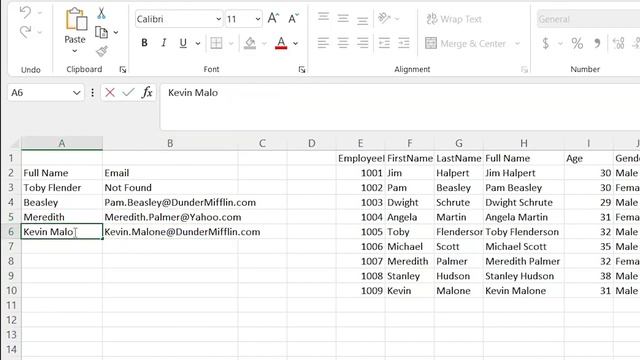This screenshot has height=360, width=640.
Task: Apply cell borders icon
Action: 216,43
